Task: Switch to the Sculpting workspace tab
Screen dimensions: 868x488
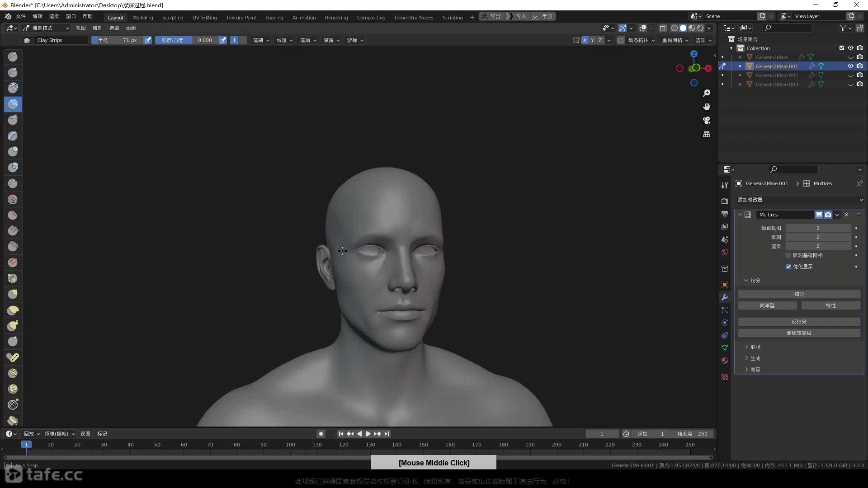Action: pos(173,17)
